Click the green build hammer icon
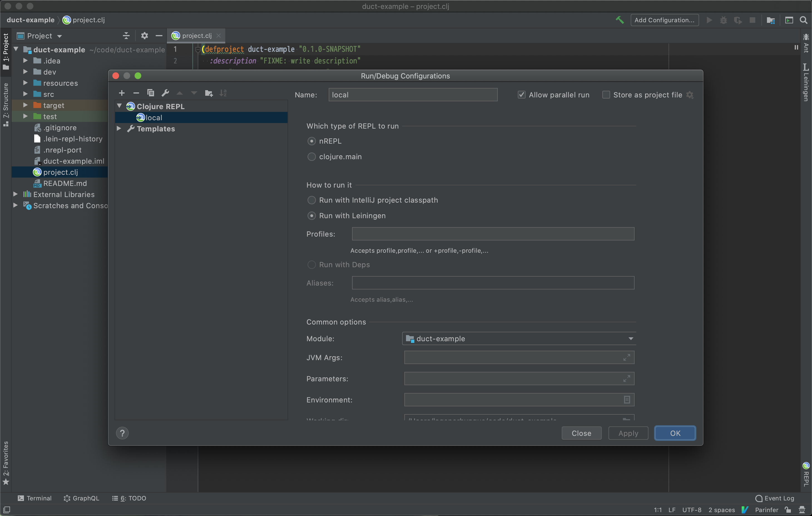 click(x=620, y=20)
